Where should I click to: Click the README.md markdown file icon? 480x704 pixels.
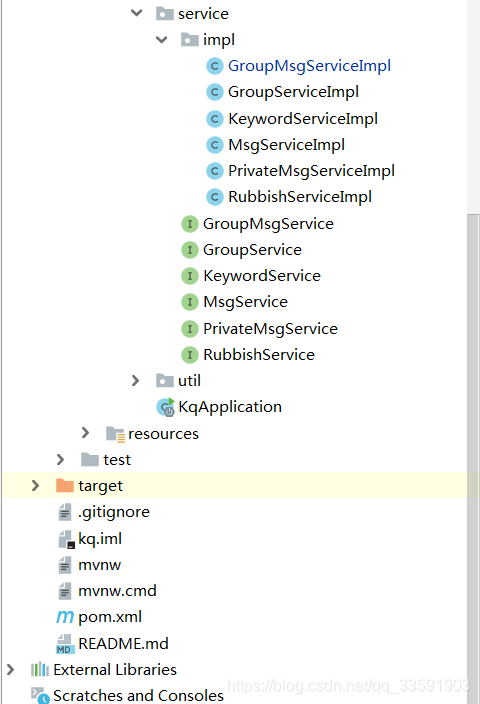click(64, 644)
